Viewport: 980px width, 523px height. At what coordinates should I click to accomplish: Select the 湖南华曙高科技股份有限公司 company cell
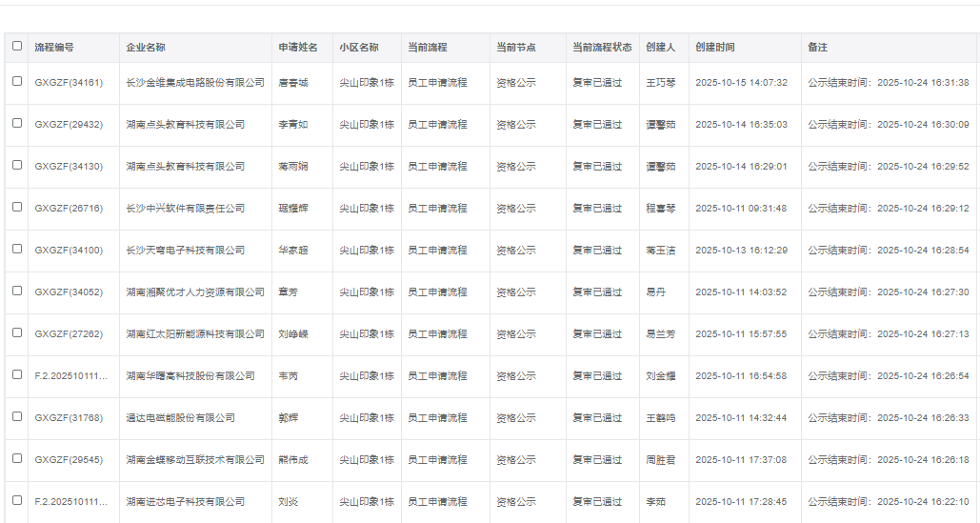(x=190, y=376)
